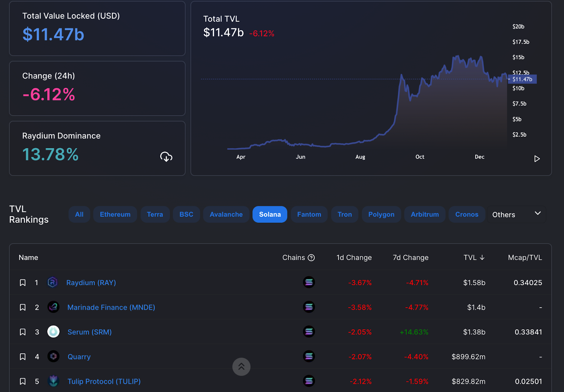Filter rankings by Arbitrum
The width and height of the screenshot is (564, 392).
425,214
